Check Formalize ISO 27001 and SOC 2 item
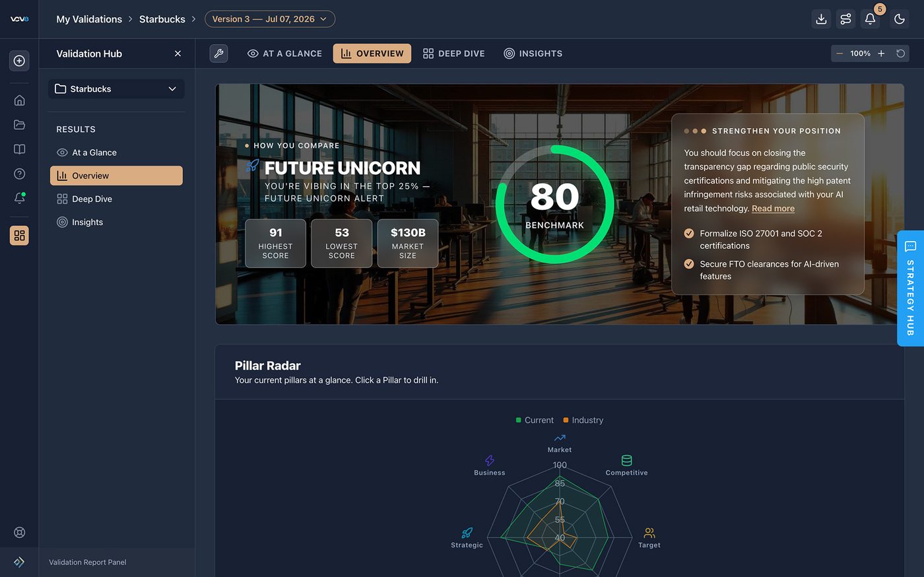 pyautogui.click(x=688, y=233)
